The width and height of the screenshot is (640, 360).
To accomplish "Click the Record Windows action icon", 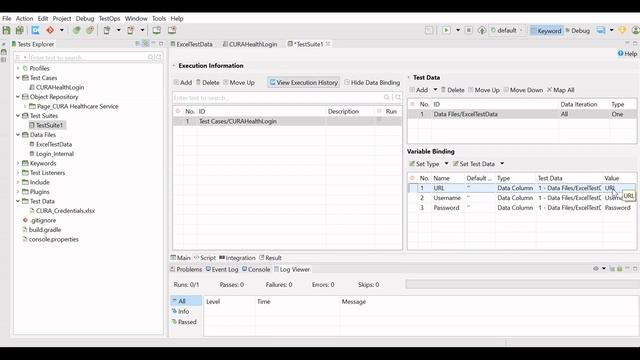I will (157, 30).
